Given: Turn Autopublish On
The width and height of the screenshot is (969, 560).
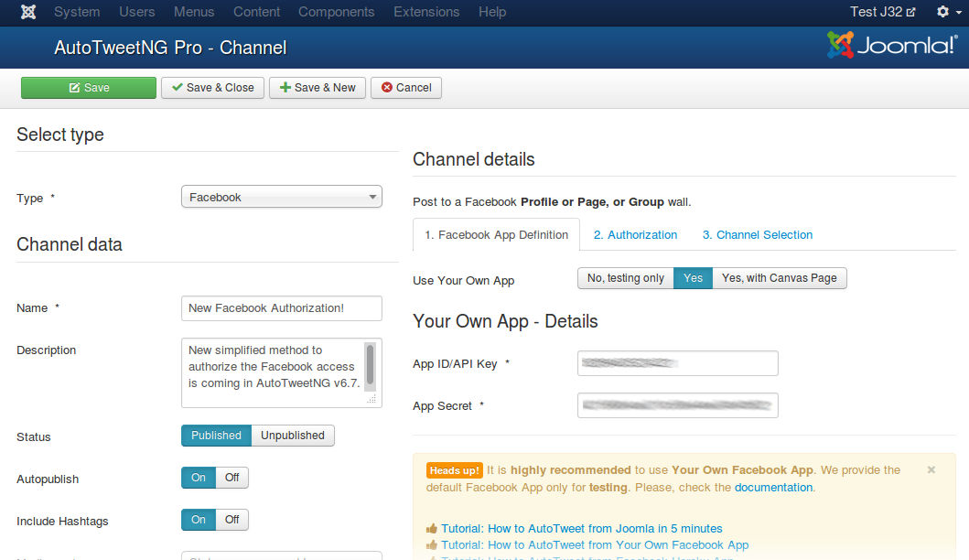Looking at the screenshot, I should pyautogui.click(x=199, y=478).
